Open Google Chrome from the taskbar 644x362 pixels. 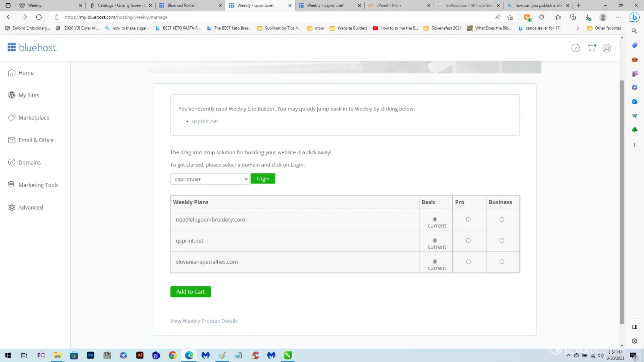(172, 355)
